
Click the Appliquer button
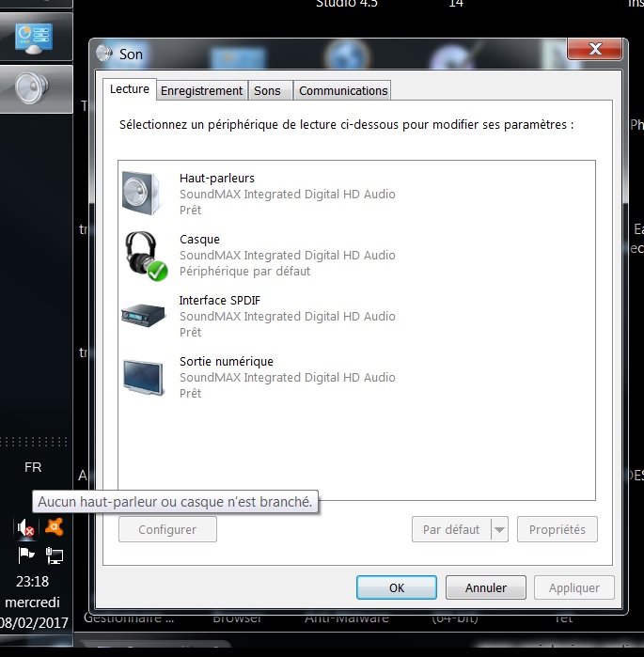(x=574, y=587)
